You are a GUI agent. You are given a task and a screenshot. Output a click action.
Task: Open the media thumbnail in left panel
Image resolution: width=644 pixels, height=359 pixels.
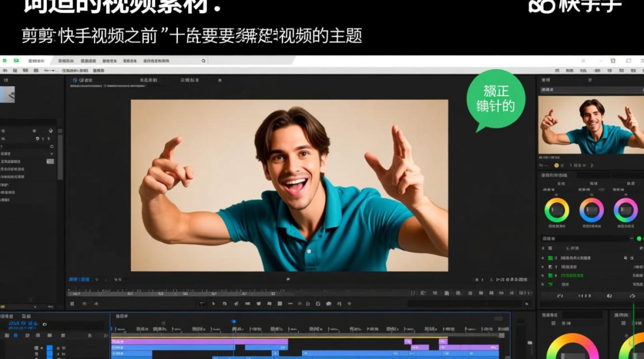point(7,94)
